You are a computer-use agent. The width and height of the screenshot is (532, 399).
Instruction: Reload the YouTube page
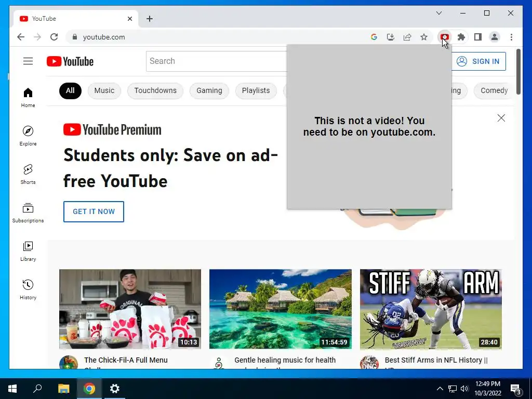pyautogui.click(x=54, y=37)
